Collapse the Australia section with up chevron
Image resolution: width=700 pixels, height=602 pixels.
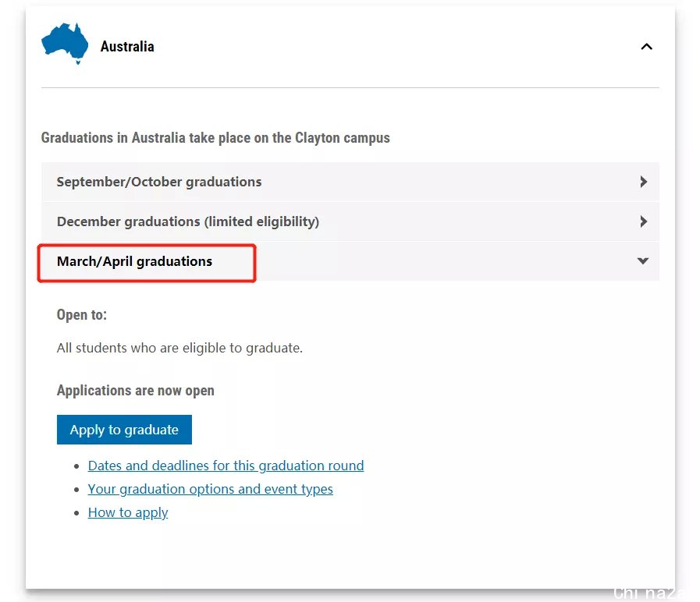(646, 47)
